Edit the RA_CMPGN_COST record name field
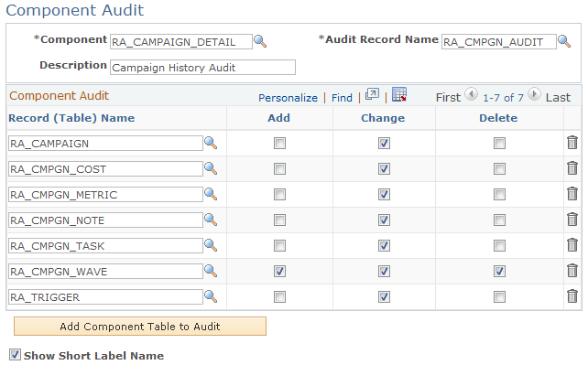This screenshot has width=588, height=365. (105, 169)
